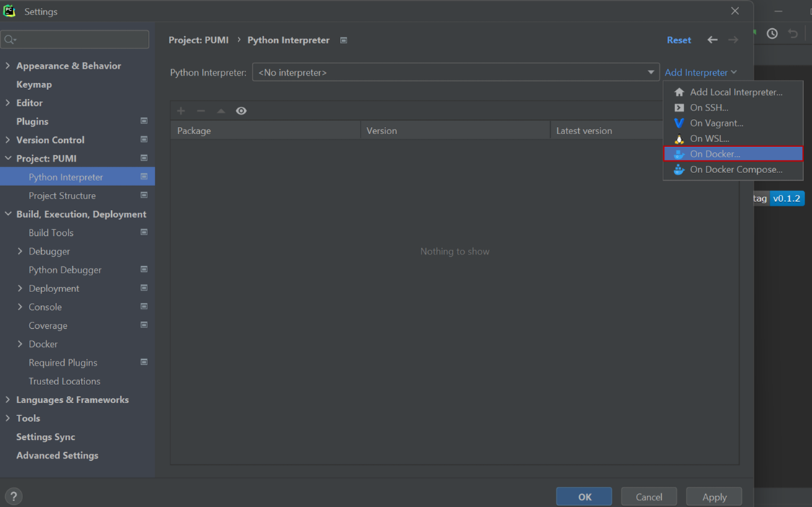
Task: Expand the Docker node in sidebar
Action: click(20, 344)
